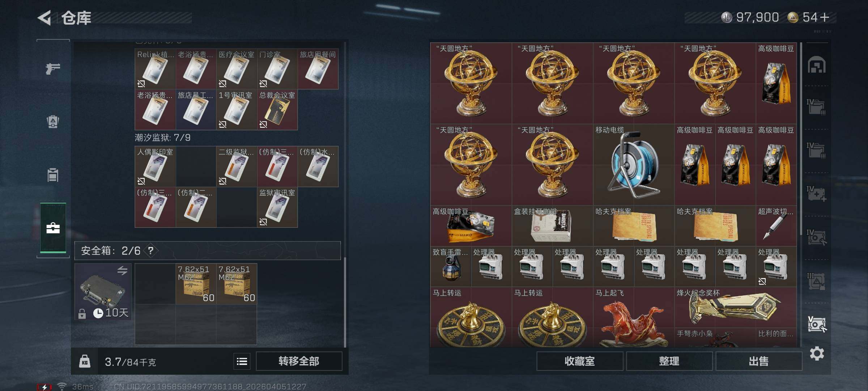Select the warehouse home icon on right sidebar
Screen dimensions: 868x391
coord(817,65)
